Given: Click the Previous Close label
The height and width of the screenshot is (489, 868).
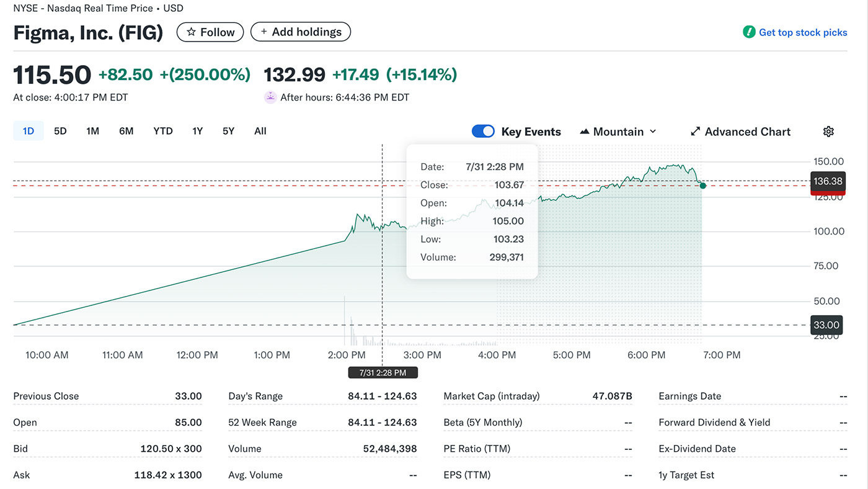Looking at the screenshot, I should tap(46, 396).
